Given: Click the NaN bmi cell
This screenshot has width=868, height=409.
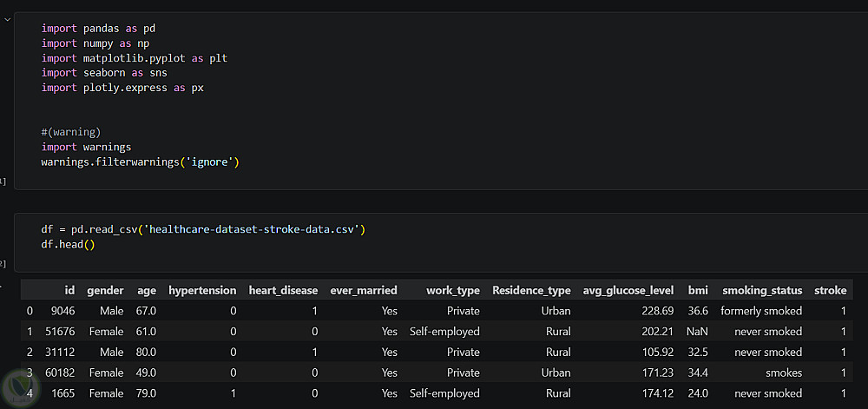Looking at the screenshot, I should tap(697, 332).
